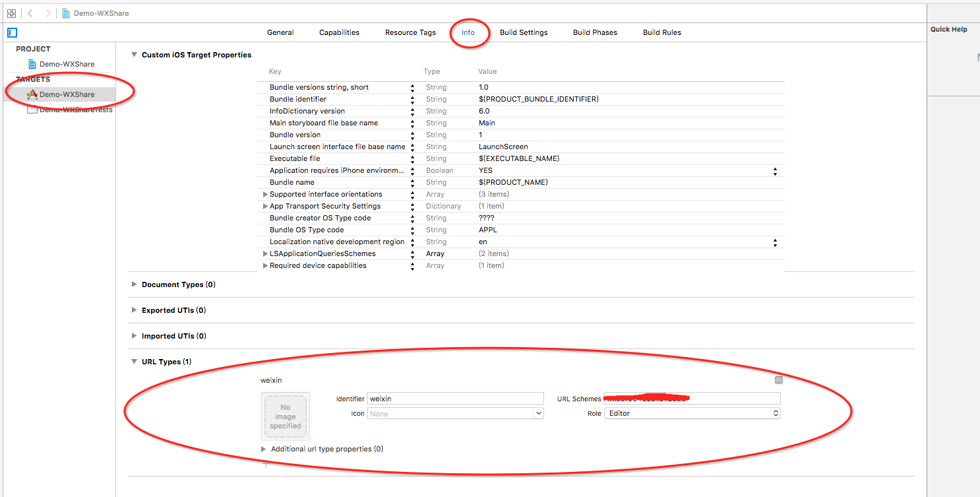Image resolution: width=980 pixels, height=497 pixels.
Task: Expand the Imported UTIs section
Action: (135, 336)
